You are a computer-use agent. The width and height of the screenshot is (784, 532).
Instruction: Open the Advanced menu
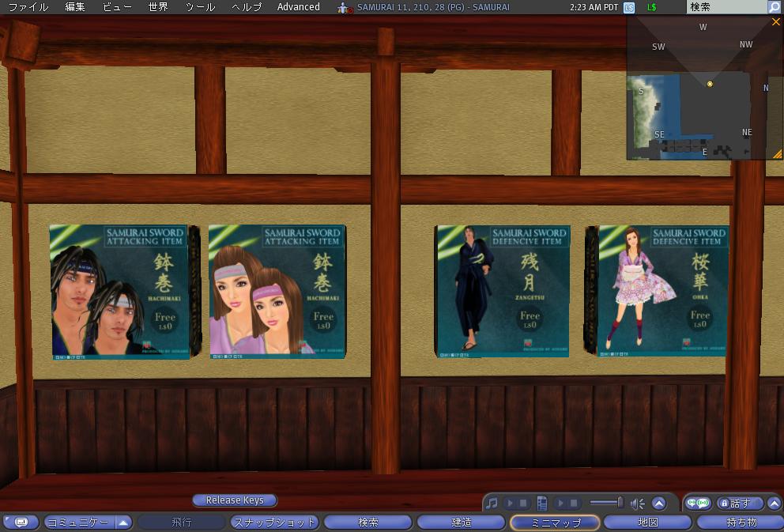coord(299,7)
